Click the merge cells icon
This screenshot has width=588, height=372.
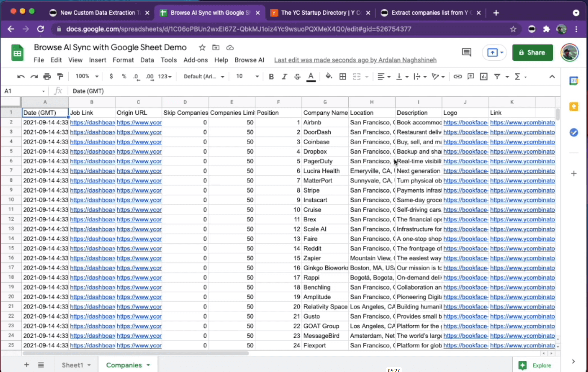pyautogui.click(x=357, y=77)
